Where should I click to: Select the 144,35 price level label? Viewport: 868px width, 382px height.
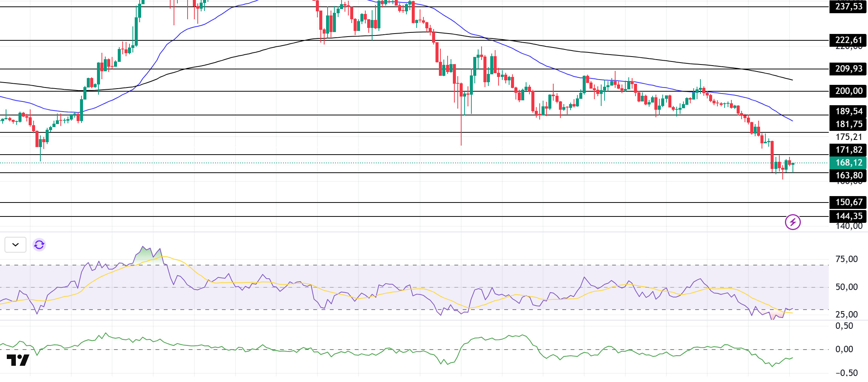(848, 216)
